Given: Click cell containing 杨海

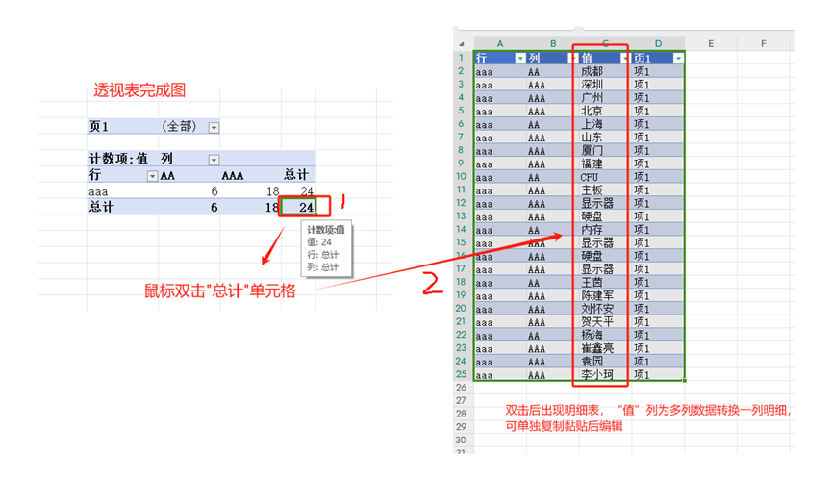Looking at the screenshot, I should tap(605, 335).
